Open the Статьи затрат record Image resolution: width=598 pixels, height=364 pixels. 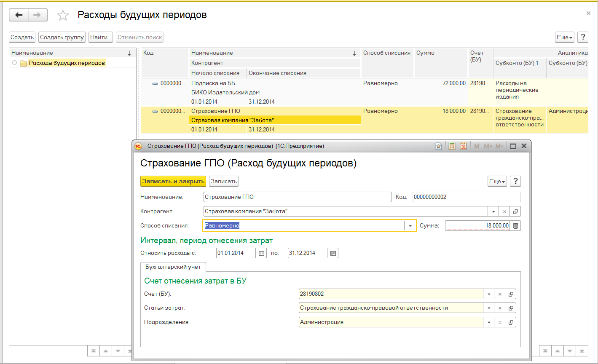click(x=511, y=308)
